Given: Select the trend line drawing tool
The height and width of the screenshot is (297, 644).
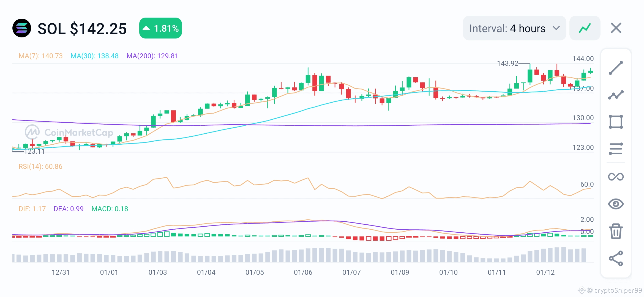Looking at the screenshot, I should click(x=616, y=68).
